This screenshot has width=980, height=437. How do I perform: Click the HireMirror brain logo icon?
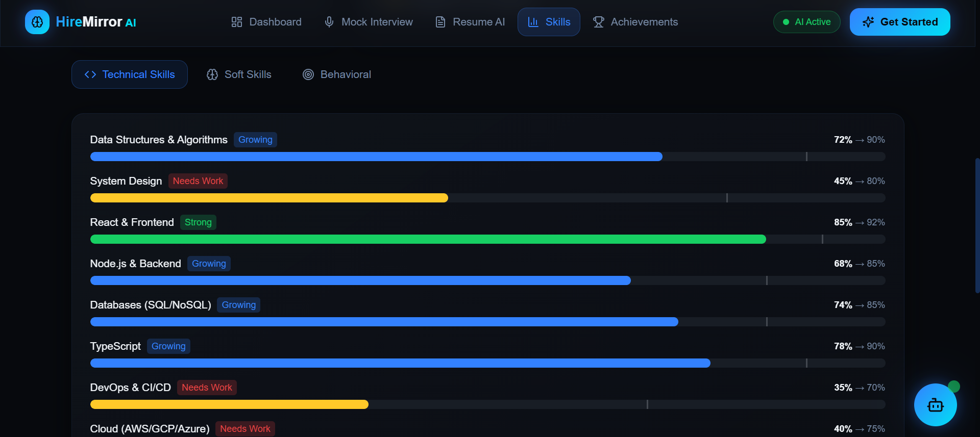point(37,22)
